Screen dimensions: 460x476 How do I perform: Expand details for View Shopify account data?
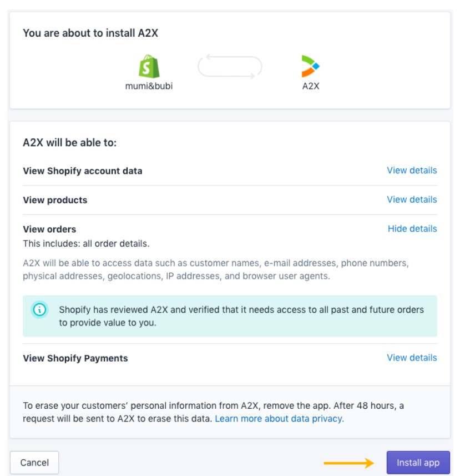(412, 171)
